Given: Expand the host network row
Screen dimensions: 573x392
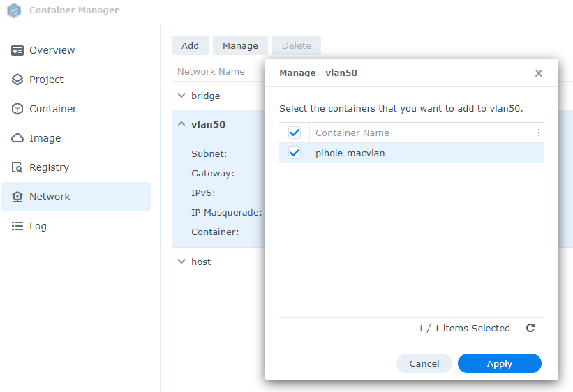Looking at the screenshot, I should pyautogui.click(x=181, y=262).
